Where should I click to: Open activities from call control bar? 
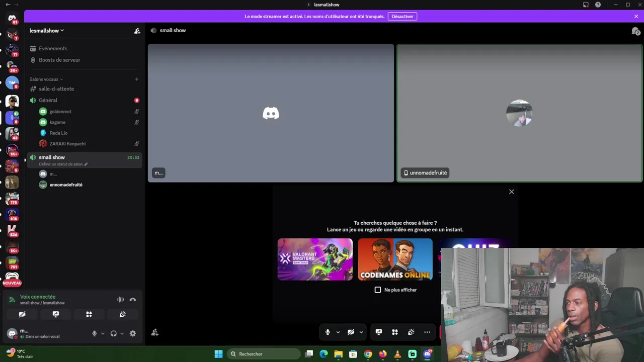point(395,332)
